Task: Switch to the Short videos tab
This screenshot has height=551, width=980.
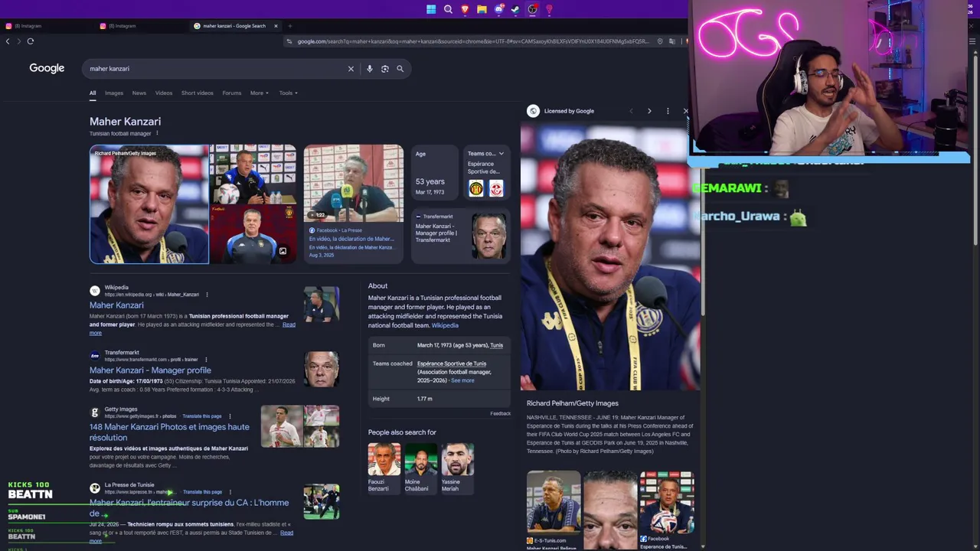Action: point(198,93)
